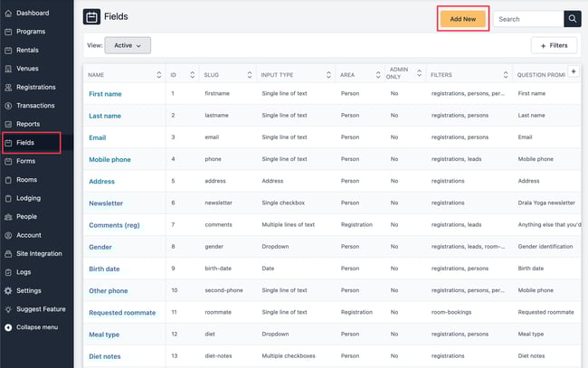Click the Add New button
This screenshot has width=588, height=368.
[463, 19]
